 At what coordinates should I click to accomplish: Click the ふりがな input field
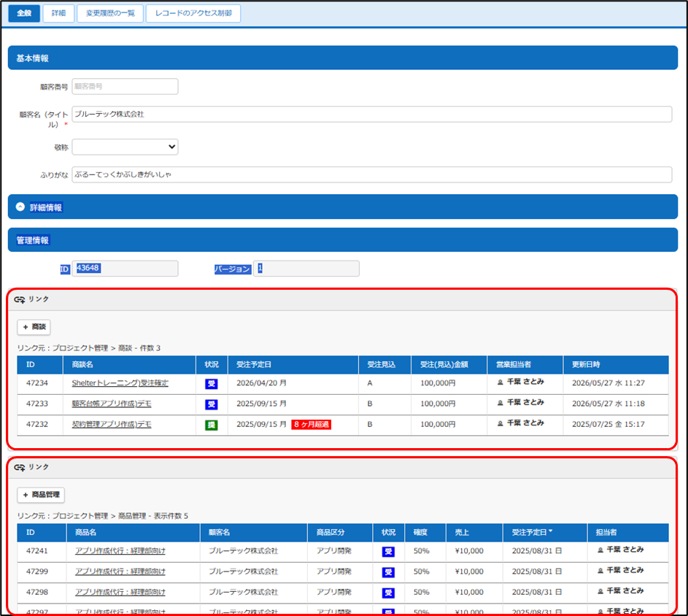pos(371,174)
